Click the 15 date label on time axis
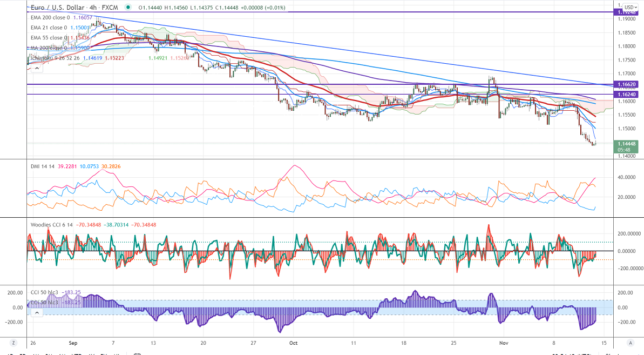The image size is (644, 355). pyautogui.click(x=604, y=343)
